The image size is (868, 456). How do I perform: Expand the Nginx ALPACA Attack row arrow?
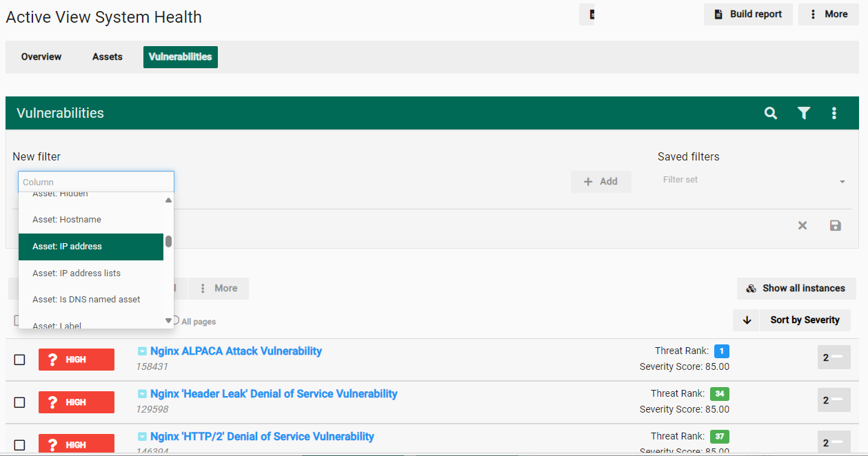(142, 351)
